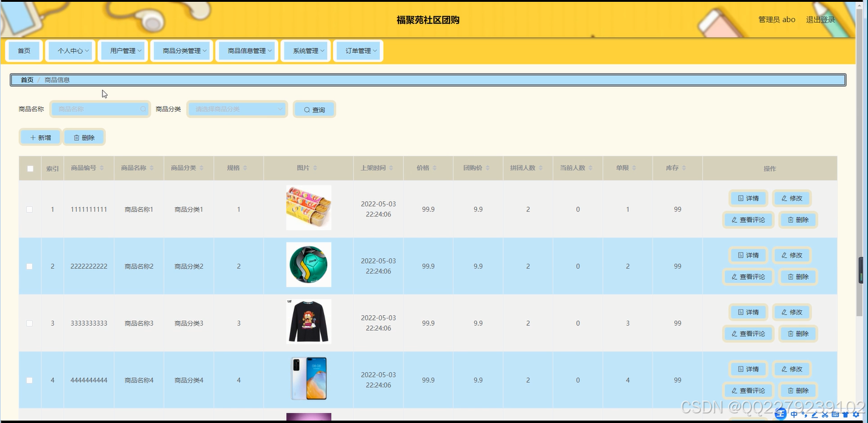The width and height of the screenshot is (868, 423).
Task: Toggle Chinese/English with the 中 IME icon
Action: 794,415
